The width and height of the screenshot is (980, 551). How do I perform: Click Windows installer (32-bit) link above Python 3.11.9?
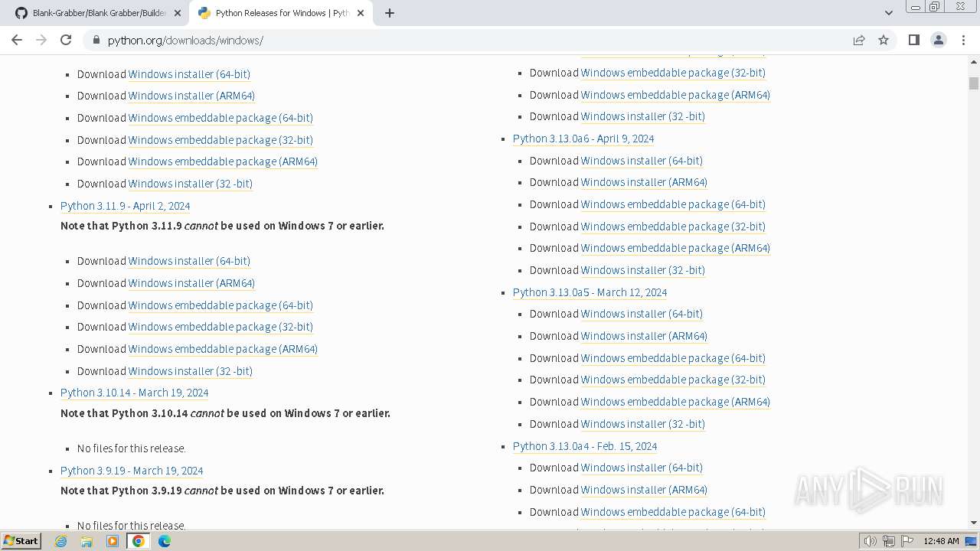click(191, 184)
